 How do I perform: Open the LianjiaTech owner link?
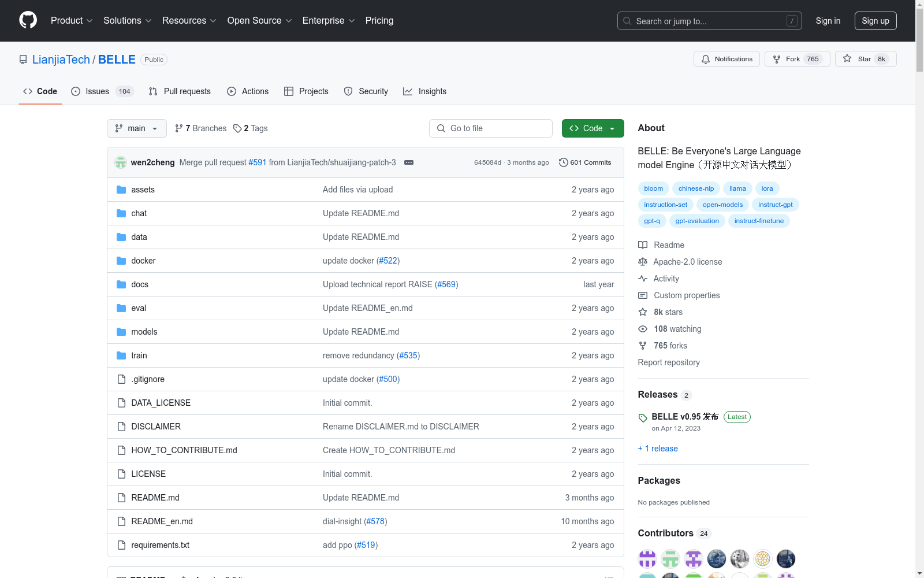(61, 60)
